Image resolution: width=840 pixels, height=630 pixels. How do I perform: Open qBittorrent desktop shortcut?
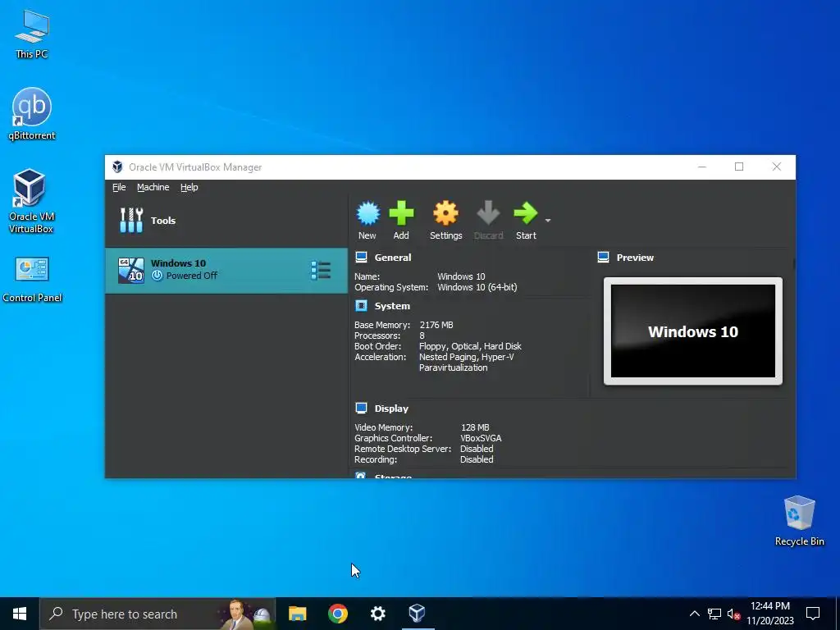(x=32, y=113)
